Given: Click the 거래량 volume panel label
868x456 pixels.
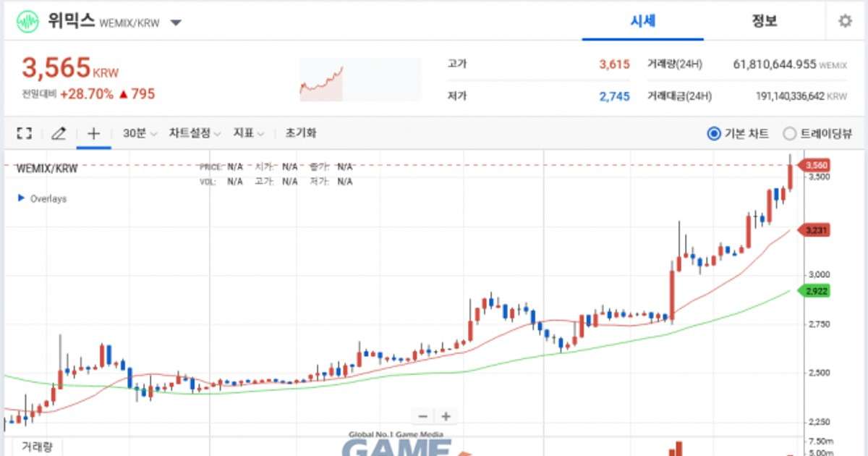Looking at the screenshot, I should coord(37,447).
